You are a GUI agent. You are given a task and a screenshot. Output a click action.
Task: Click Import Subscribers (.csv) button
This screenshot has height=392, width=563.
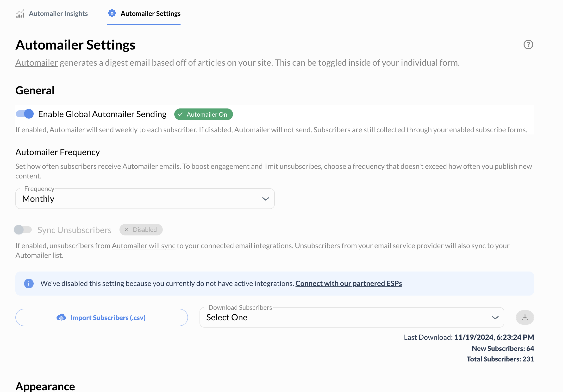(x=101, y=317)
